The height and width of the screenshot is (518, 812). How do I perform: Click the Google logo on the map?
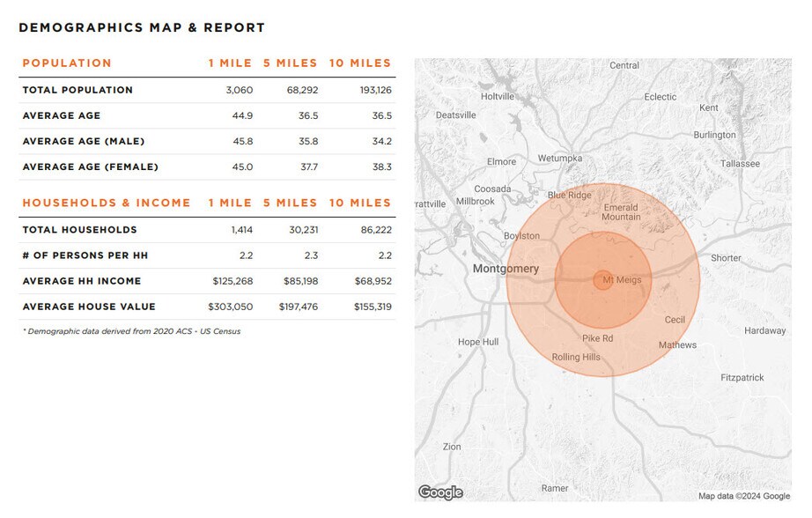tap(440, 492)
